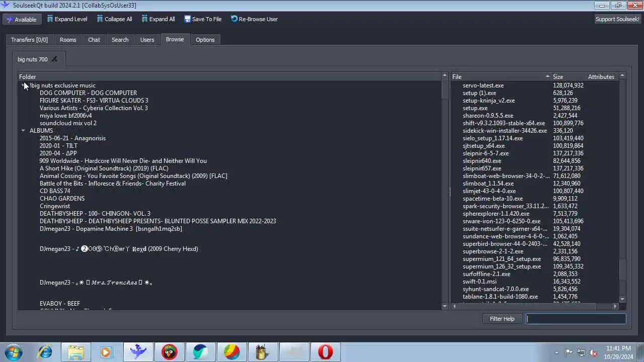
Task: Click the Filter Help button
Action: click(x=502, y=319)
